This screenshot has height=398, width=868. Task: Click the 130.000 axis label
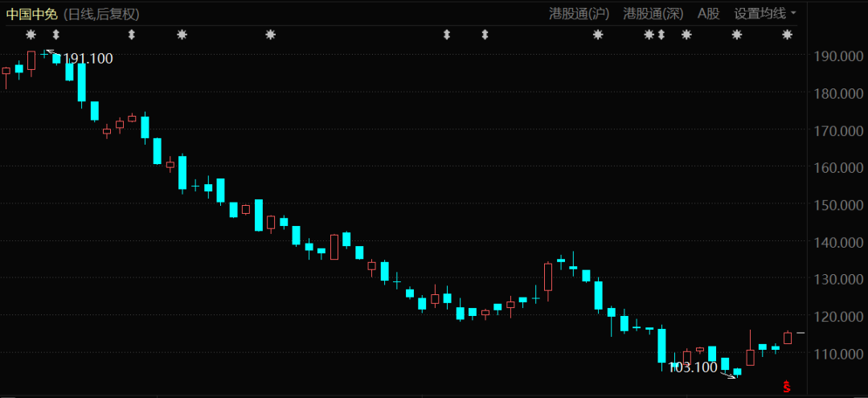point(837,279)
